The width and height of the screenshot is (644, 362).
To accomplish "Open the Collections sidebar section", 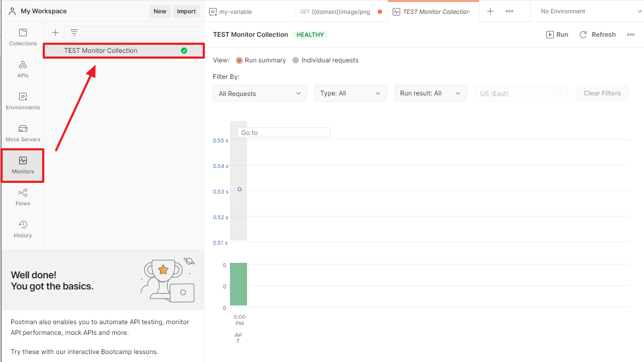I will coord(23,37).
